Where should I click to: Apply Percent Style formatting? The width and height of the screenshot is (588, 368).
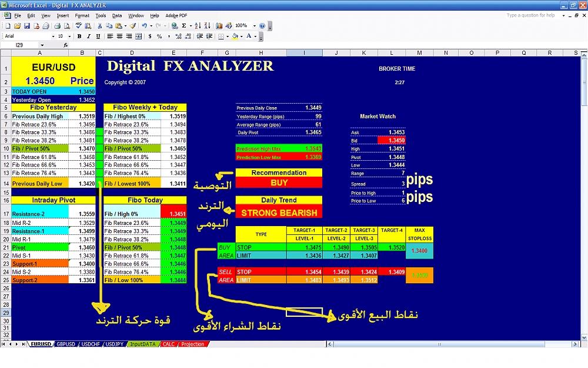tap(159, 37)
